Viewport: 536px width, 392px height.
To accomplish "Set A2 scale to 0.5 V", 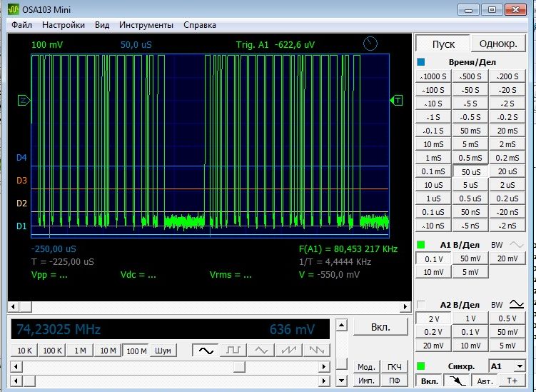I will click(x=507, y=318).
